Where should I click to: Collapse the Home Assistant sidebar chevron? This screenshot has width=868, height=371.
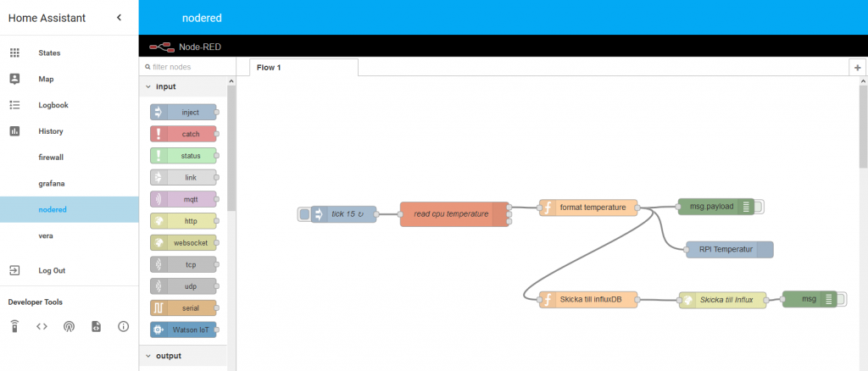119,18
